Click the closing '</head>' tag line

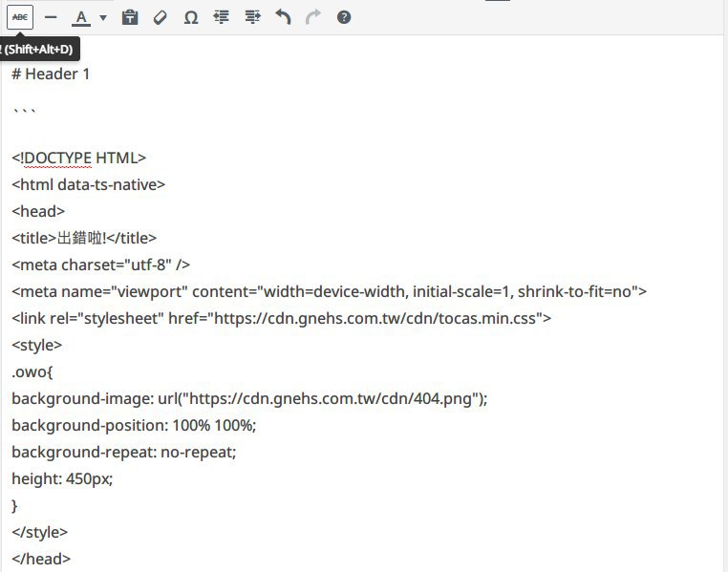(41, 559)
